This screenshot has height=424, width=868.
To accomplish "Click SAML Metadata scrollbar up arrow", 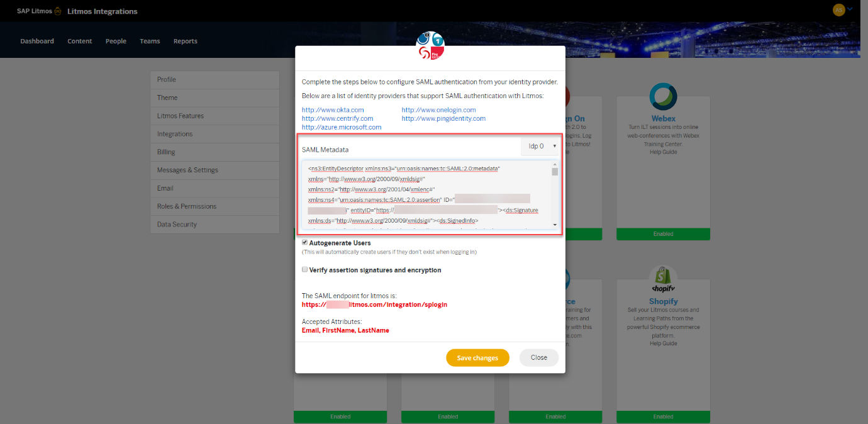I will 555,165.
